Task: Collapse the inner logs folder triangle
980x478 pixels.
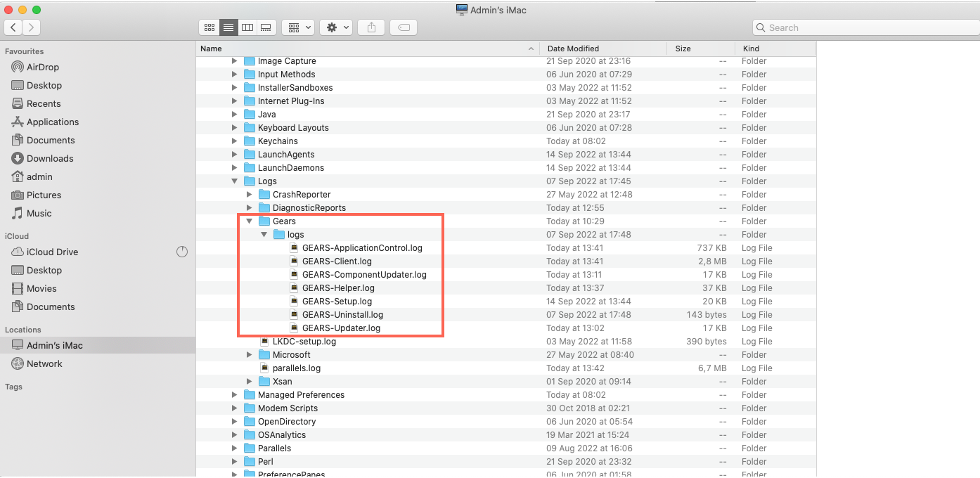Action: (264, 235)
